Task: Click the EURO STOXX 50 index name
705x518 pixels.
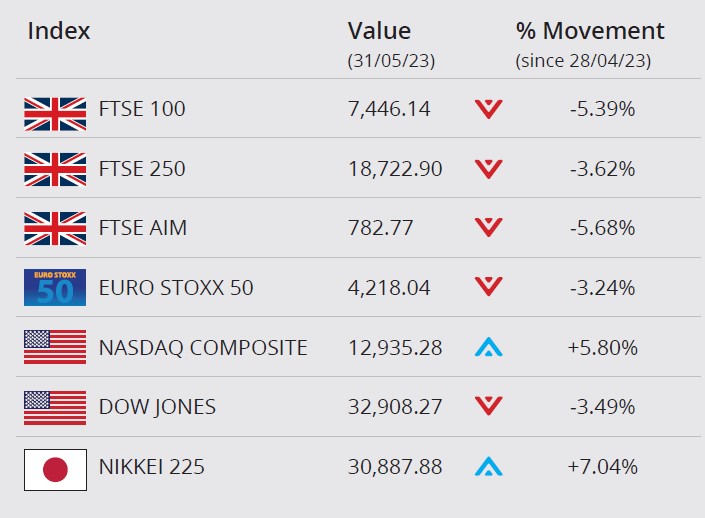Action: point(176,288)
